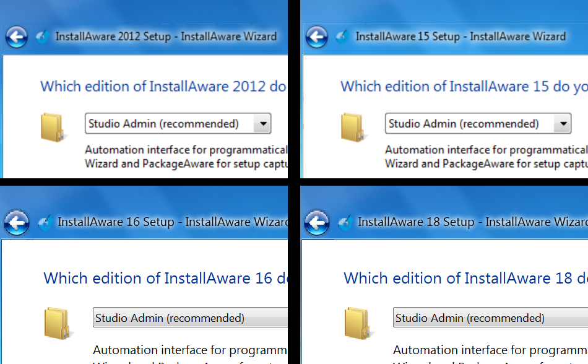
Task: Click the InstallAware 18 title bar app icon
Action: pos(345,222)
